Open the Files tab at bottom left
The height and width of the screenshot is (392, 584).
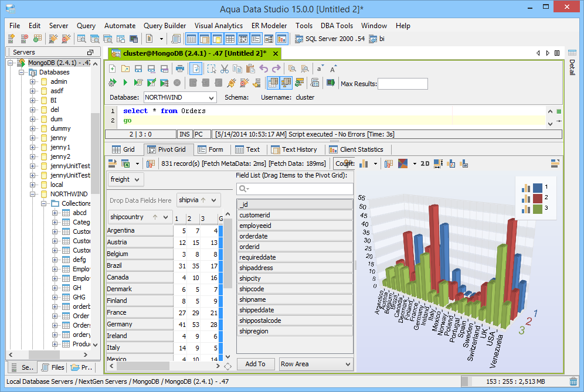click(53, 367)
